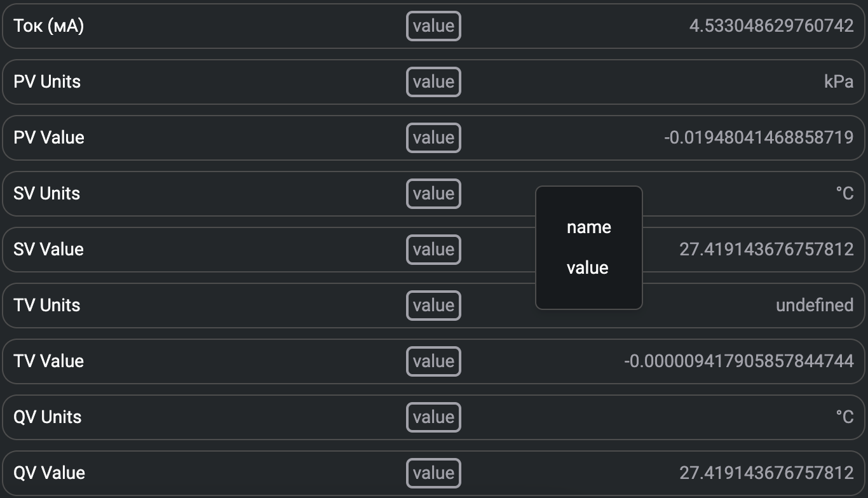Image resolution: width=868 pixels, height=498 pixels.
Task: Choose "name" in the popup menu
Action: [x=588, y=227]
